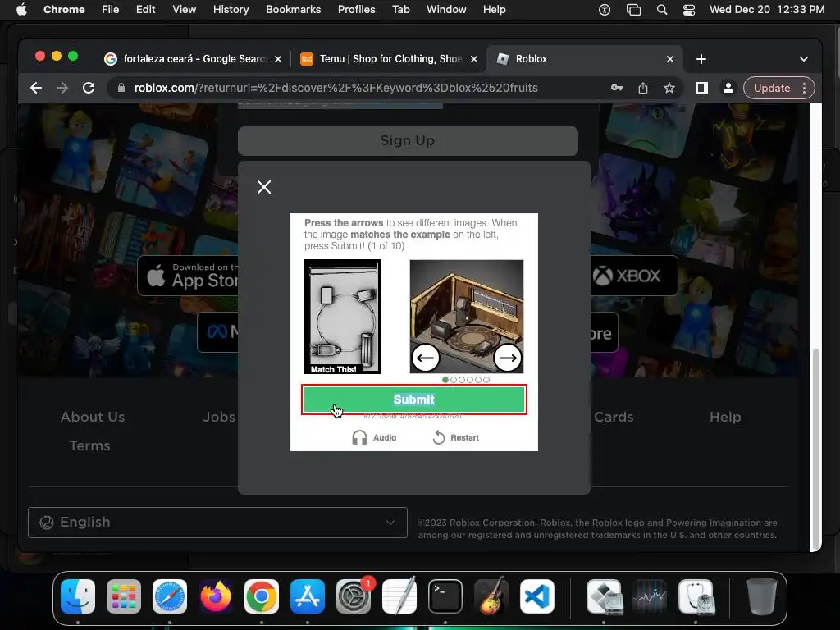
Task: Open the Bookmarks menu
Action: 293,10
